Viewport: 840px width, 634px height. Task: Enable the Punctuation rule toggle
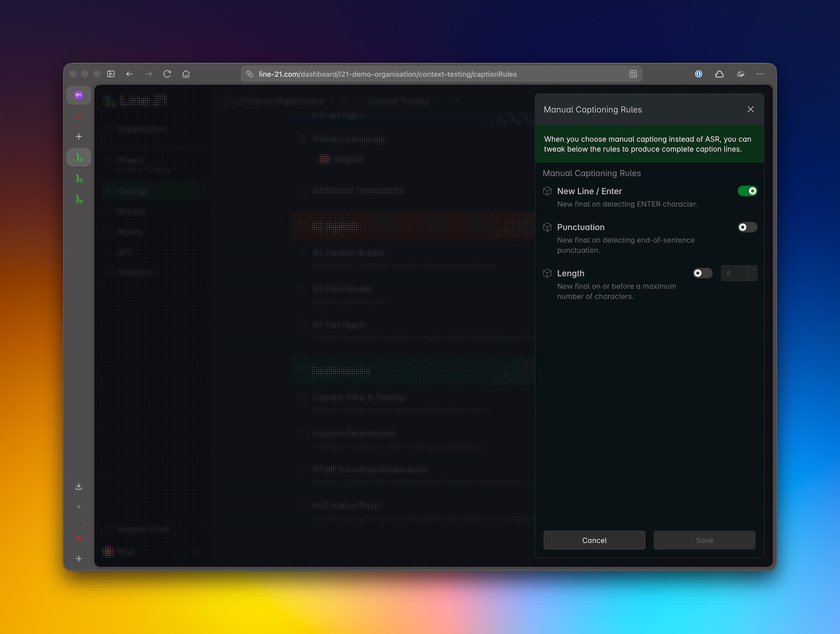(747, 227)
